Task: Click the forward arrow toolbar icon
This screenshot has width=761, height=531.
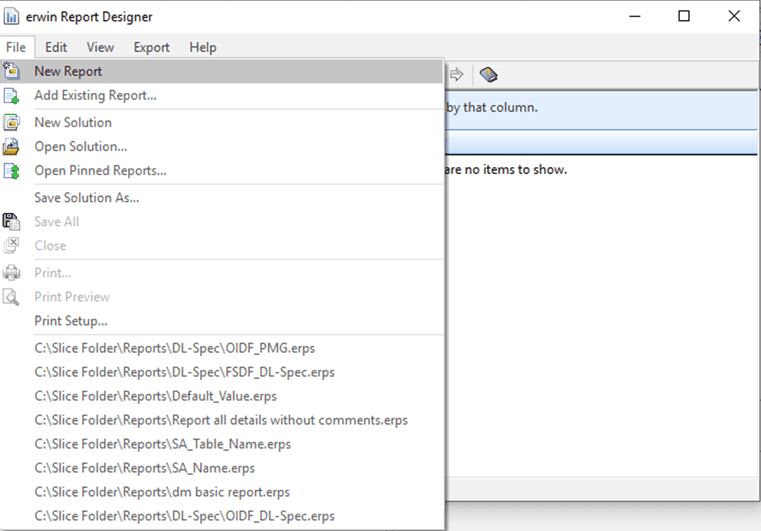Action: coord(456,74)
